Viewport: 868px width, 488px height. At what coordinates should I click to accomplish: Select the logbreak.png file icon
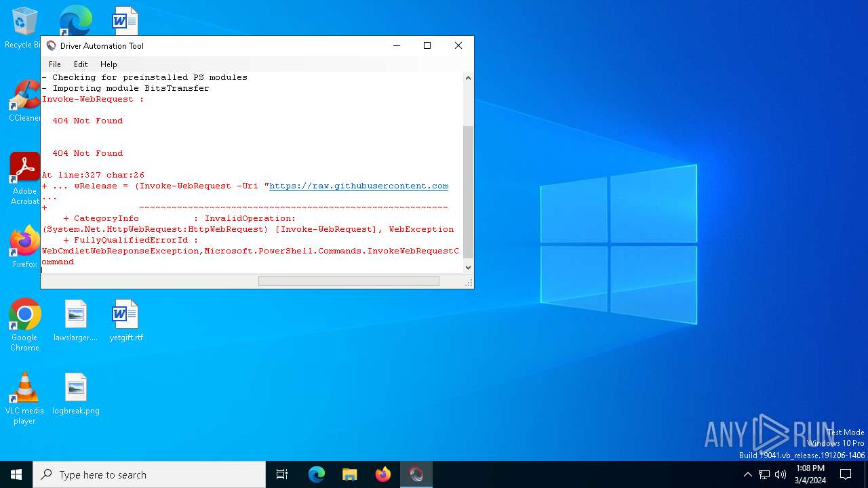(x=75, y=394)
